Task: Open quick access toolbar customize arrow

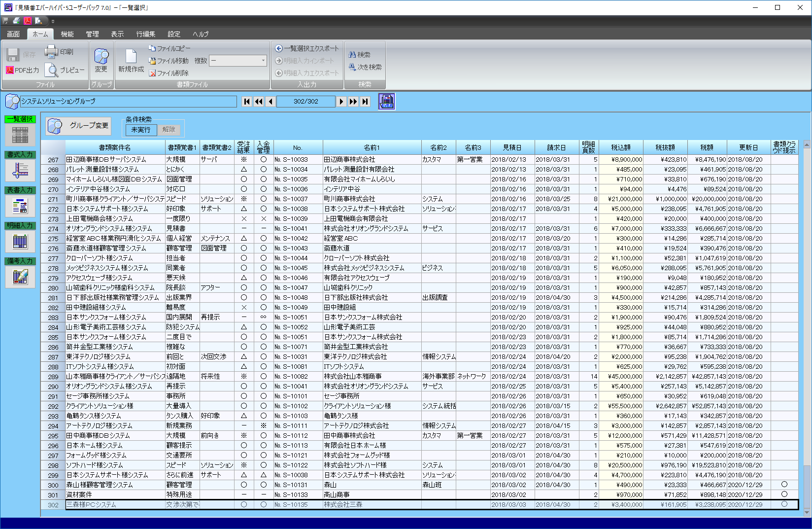Action: pyautogui.click(x=53, y=21)
